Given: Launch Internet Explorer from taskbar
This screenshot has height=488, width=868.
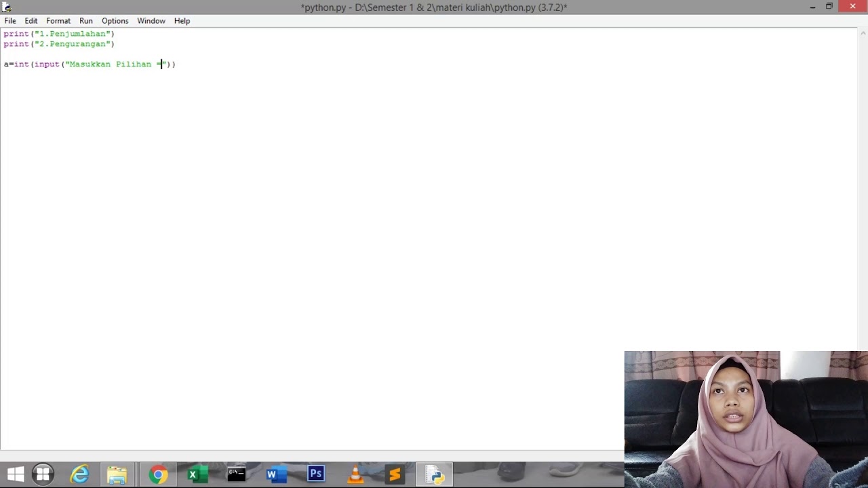Looking at the screenshot, I should coord(80,474).
